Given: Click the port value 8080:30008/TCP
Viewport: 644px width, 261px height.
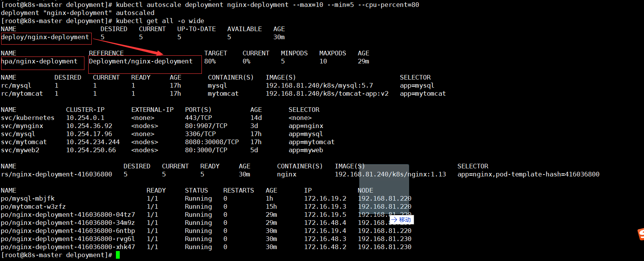Looking at the screenshot, I should click(212, 142).
